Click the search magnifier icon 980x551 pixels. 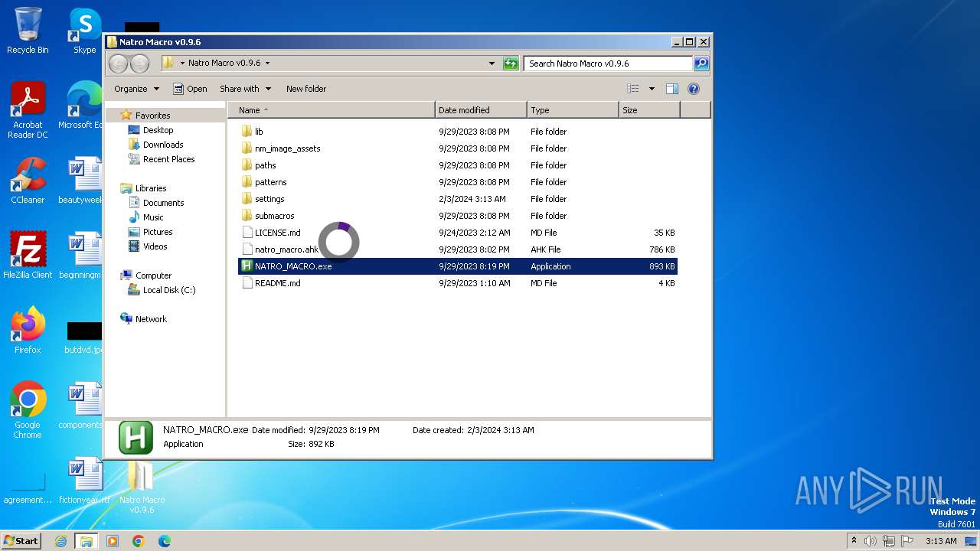pos(701,64)
